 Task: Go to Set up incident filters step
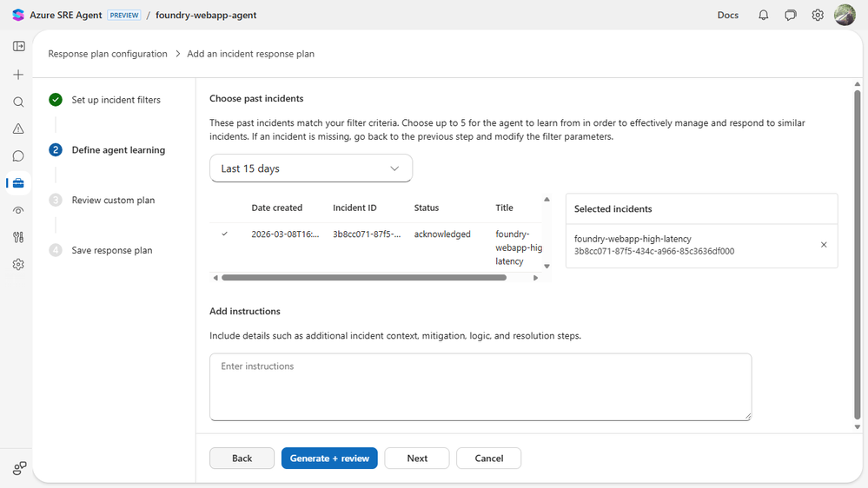(116, 100)
